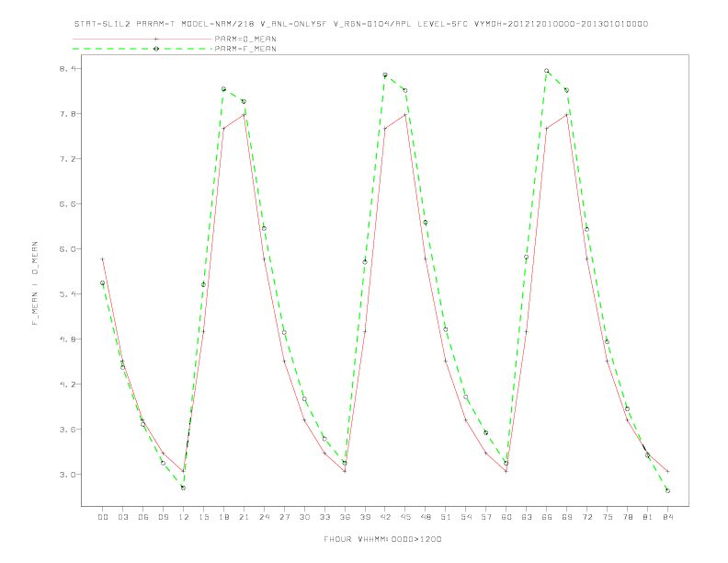728x563 pixels.
Task: Click the F_MEAN data point at hour 12
Action: (184, 488)
